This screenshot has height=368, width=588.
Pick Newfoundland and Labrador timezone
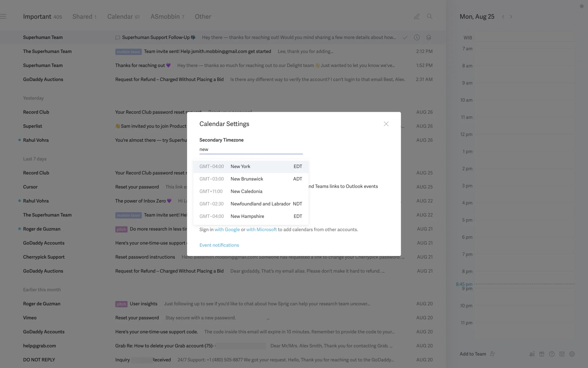(251, 204)
